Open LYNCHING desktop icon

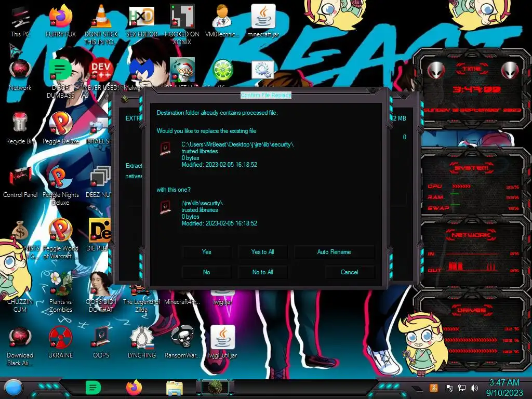coord(141,342)
